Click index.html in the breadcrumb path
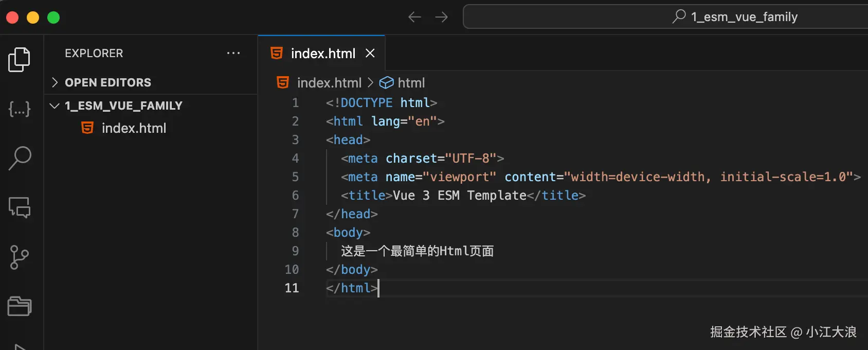 (329, 83)
